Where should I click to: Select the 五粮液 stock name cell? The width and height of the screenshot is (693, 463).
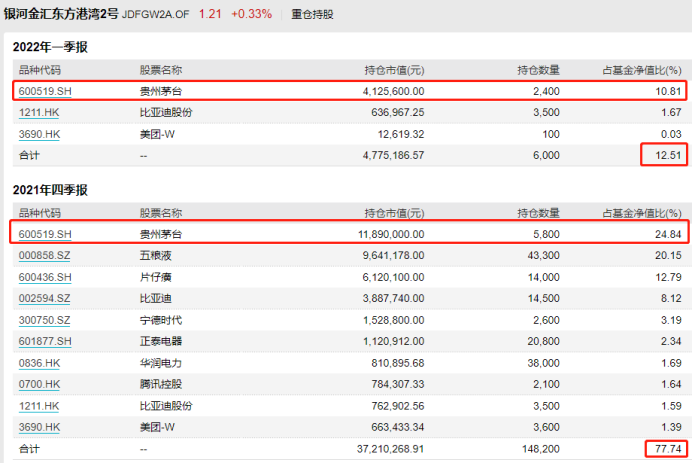[x=155, y=255]
